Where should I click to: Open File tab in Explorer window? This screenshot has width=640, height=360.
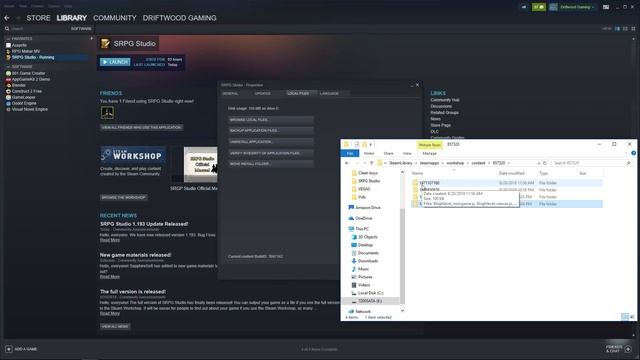tap(350, 153)
